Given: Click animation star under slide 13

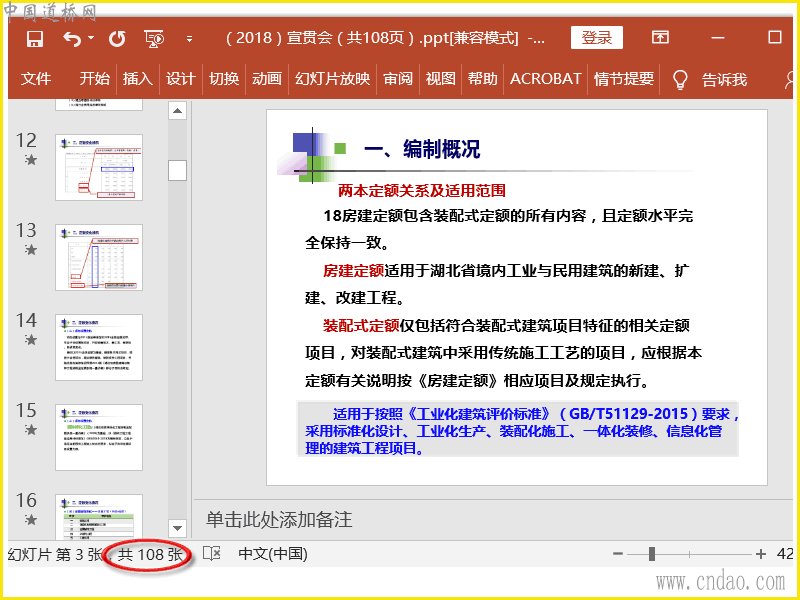Looking at the screenshot, I should click(31, 249).
